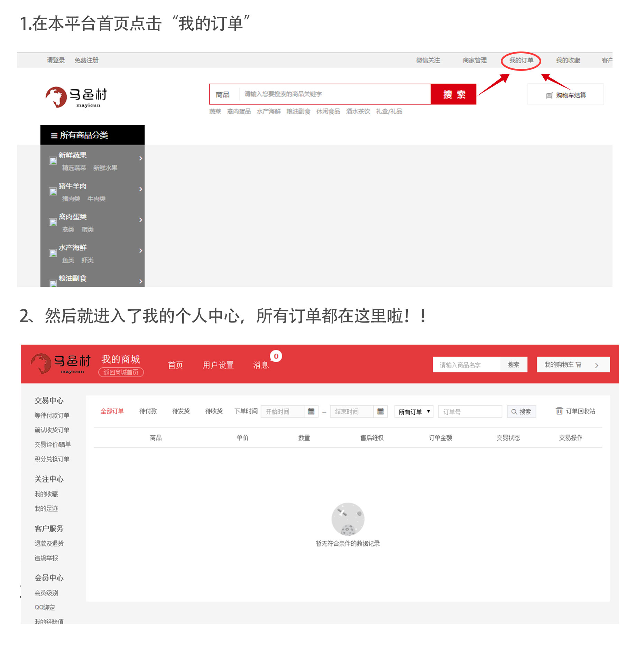The width and height of the screenshot is (644, 646).
Task: Click the 马邑村 logo in 我的商城 header
Action: tap(61, 364)
